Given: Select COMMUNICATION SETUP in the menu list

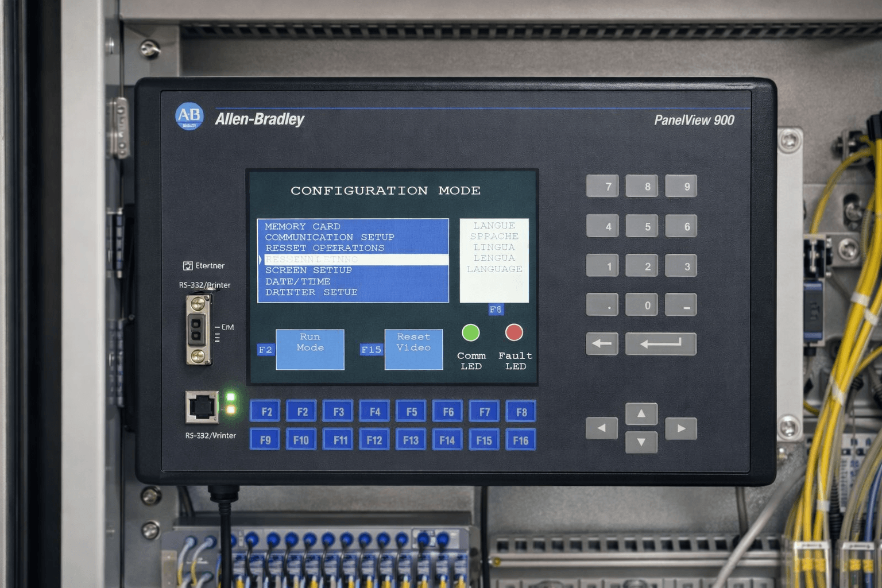Looking at the screenshot, I should (x=353, y=237).
